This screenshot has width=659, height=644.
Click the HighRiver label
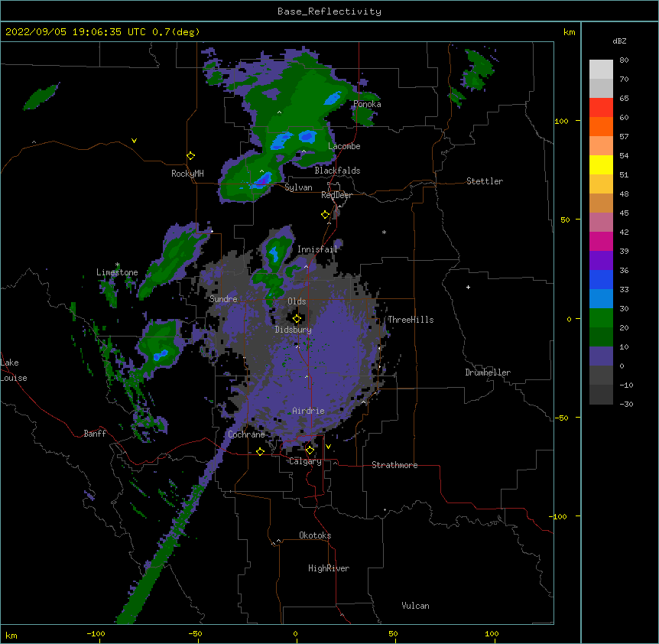[x=329, y=568]
